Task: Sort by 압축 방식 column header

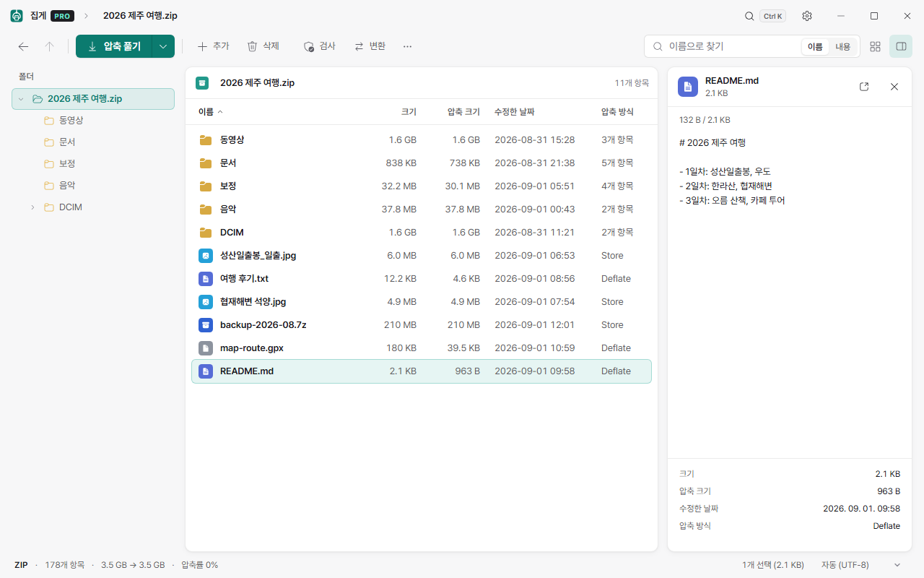Action: pyautogui.click(x=617, y=112)
